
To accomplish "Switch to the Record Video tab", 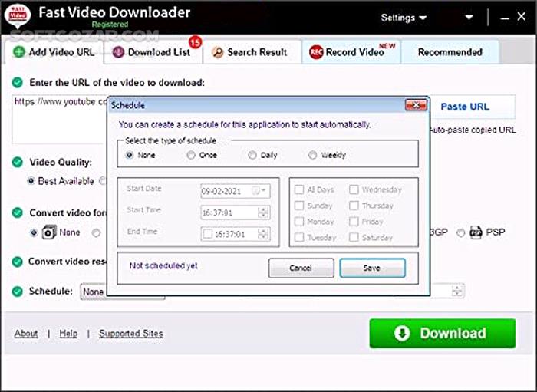I will click(351, 52).
